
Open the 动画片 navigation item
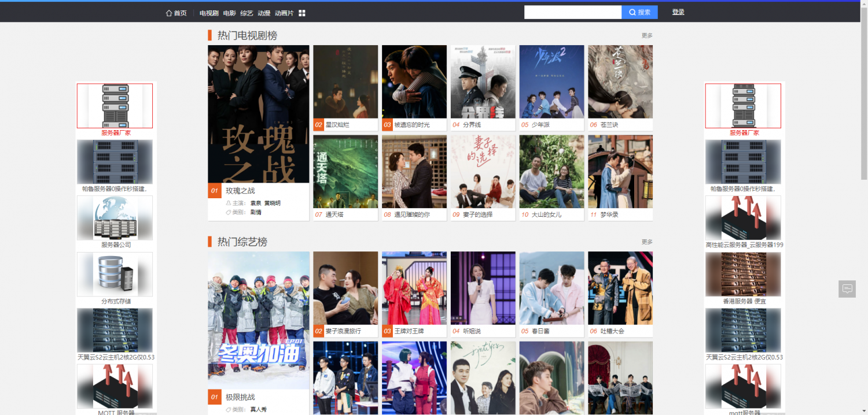click(x=284, y=13)
